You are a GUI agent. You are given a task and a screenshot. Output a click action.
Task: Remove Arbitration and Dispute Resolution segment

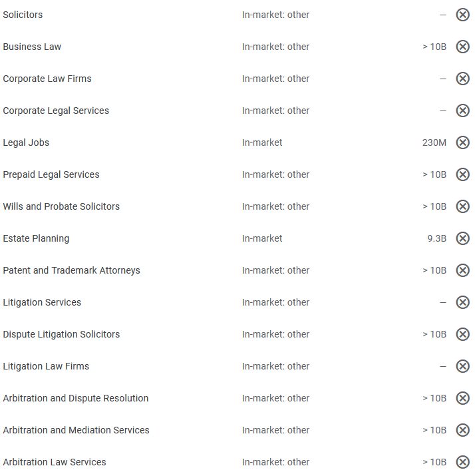tap(462, 398)
